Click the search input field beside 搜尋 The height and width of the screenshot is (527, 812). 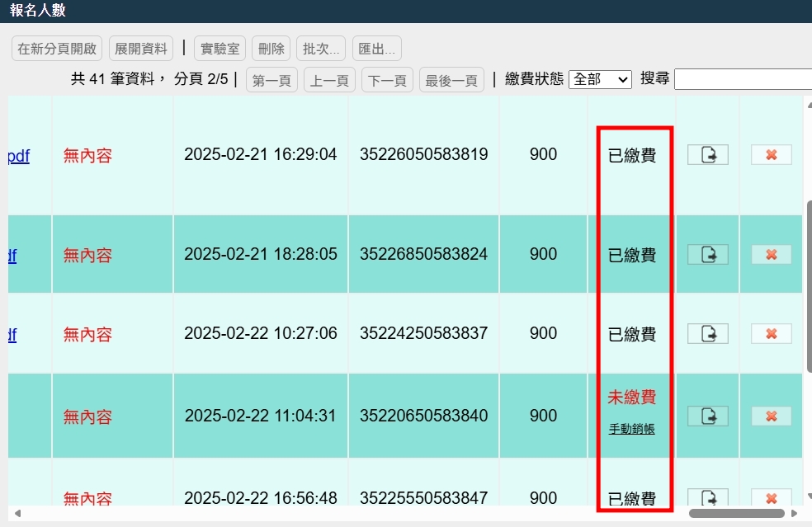[x=741, y=78]
